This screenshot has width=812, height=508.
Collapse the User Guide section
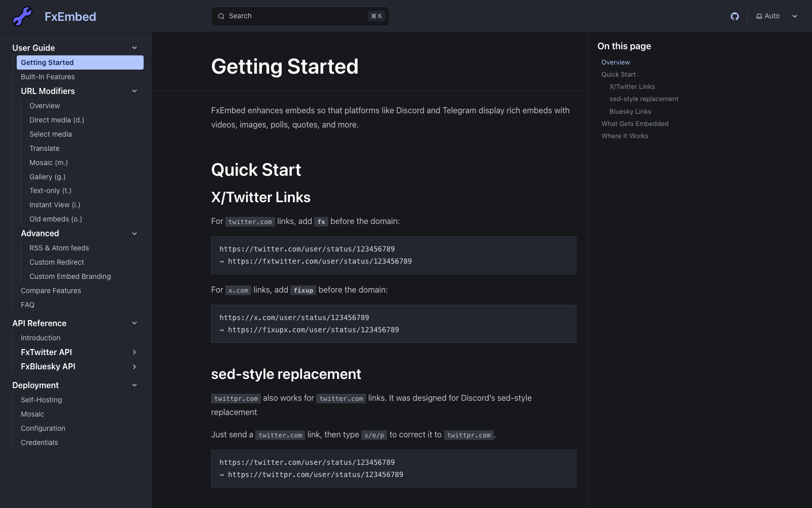click(134, 48)
